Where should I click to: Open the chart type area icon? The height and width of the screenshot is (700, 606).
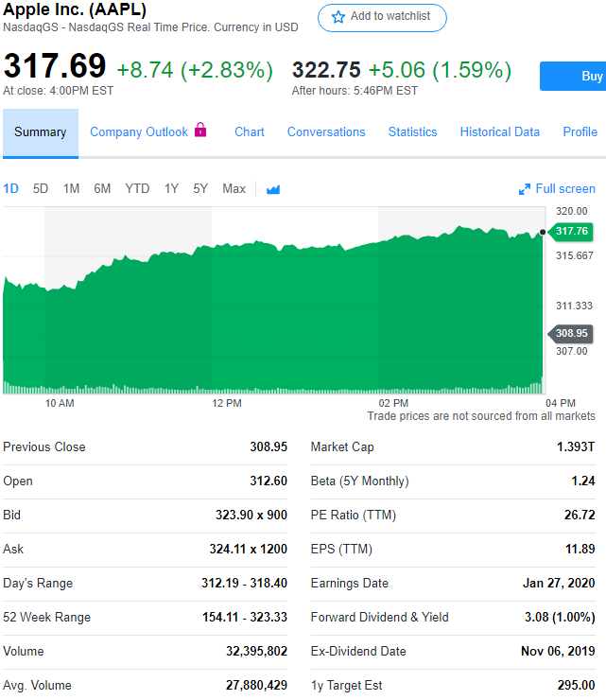pyautogui.click(x=273, y=189)
